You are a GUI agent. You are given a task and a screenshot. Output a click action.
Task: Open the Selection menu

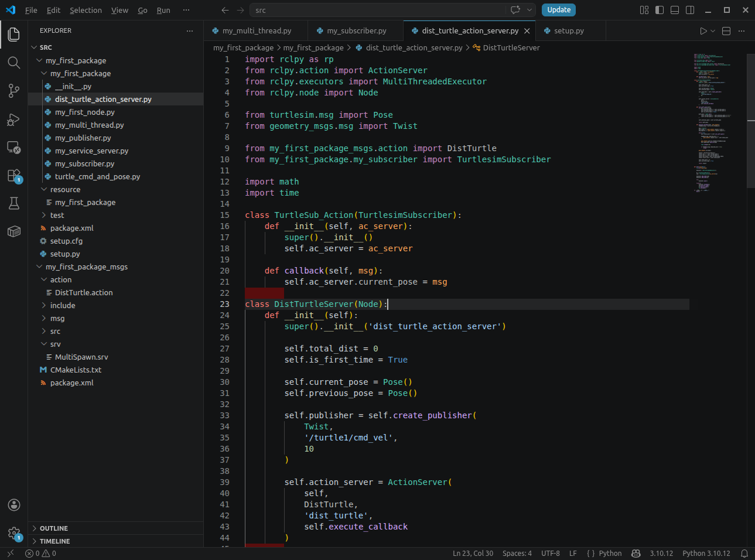click(86, 10)
